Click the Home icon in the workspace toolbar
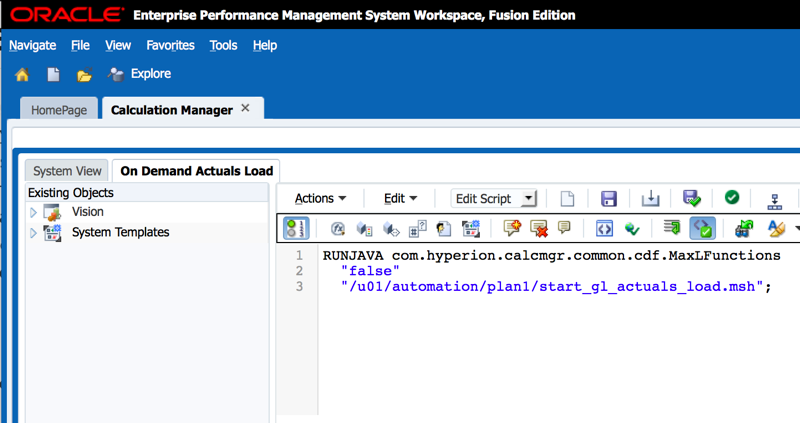Screen dimensions: 800x423 pos(22,75)
